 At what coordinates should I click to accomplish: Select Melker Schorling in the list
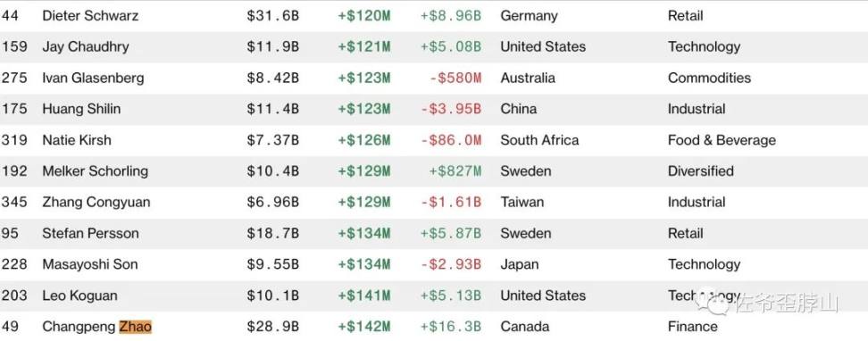pyautogui.click(x=96, y=171)
